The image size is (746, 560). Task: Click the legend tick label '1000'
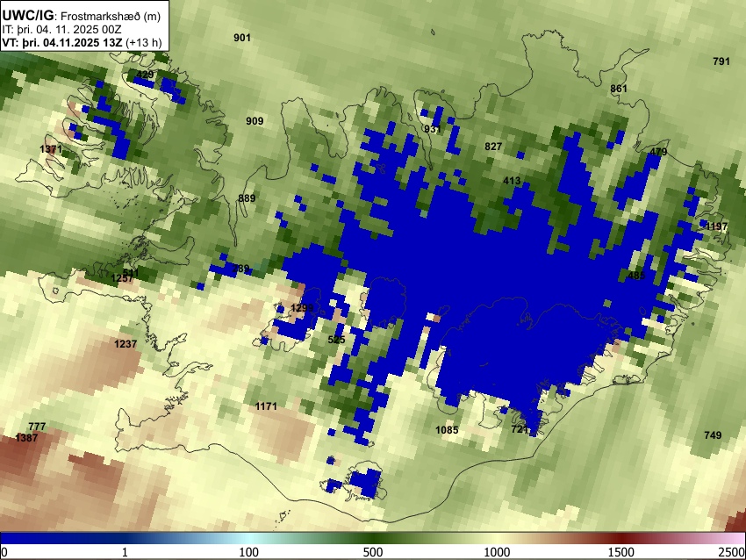[x=497, y=552]
